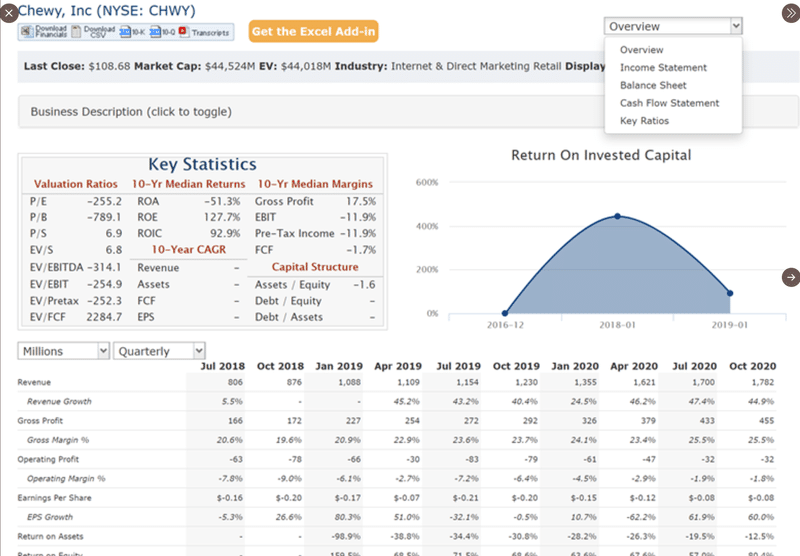Click the Capital Structure heading
800x556 pixels.
tap(315, 267)
